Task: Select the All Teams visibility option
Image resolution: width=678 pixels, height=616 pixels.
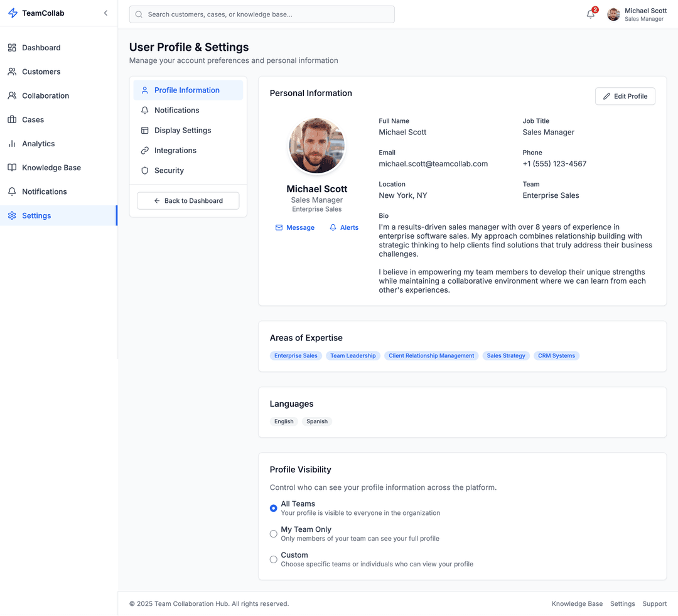Action: (x=273, y=508)
